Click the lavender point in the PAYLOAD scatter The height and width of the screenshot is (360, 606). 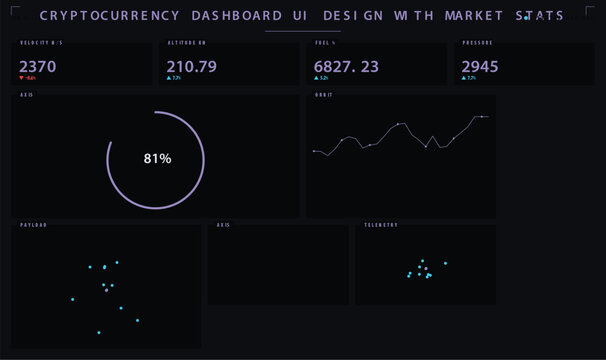[106, 290]
